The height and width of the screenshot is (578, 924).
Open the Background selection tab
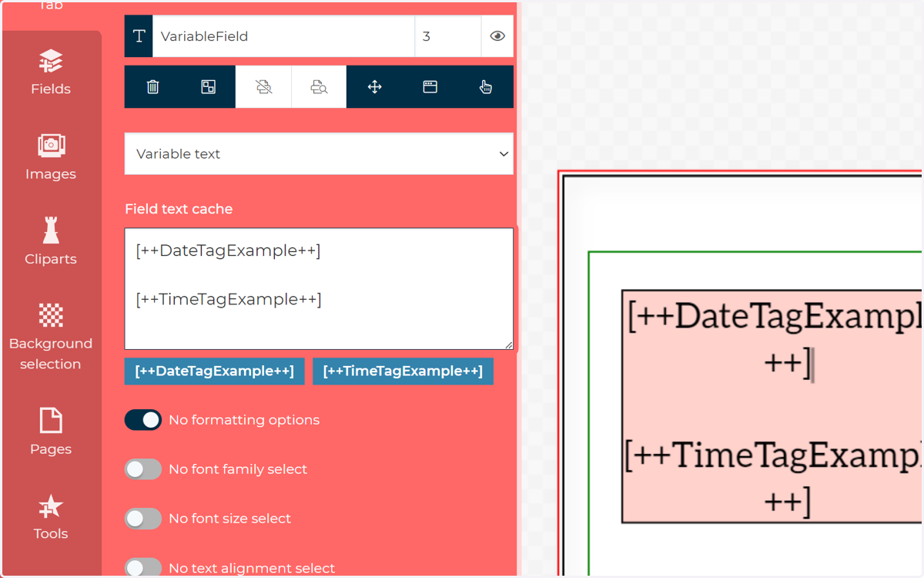(x=51, y=338)
